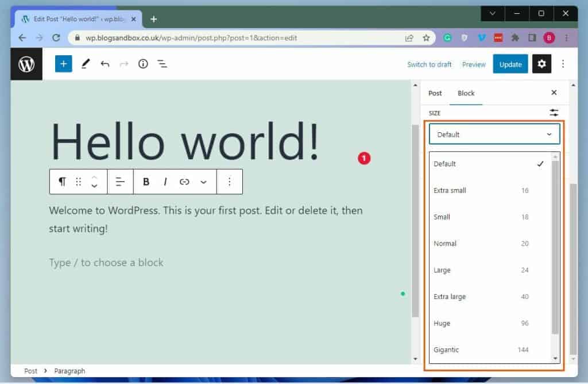Open the block inserter with the plus icon
The image size is (588, 384).
pos(63,64)
